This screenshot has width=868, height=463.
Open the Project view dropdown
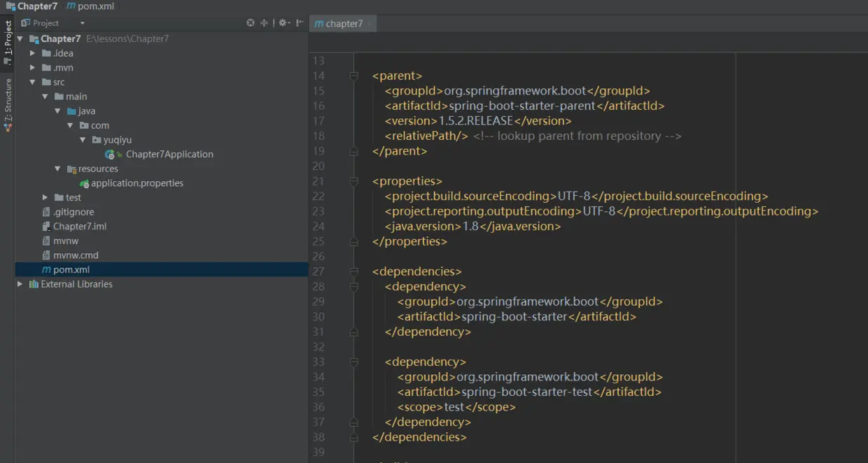[82, 23]
